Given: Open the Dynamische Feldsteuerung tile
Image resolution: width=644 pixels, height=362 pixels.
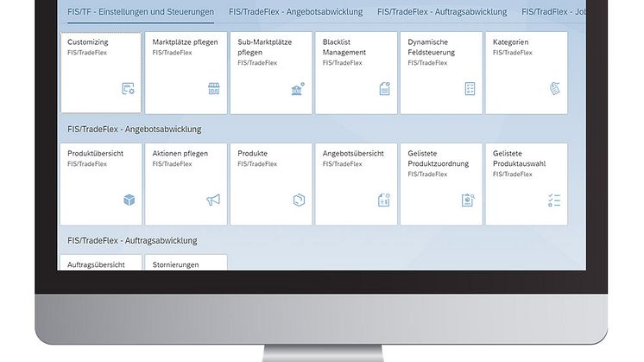Looking at the screenshot, I should [441, 73].
